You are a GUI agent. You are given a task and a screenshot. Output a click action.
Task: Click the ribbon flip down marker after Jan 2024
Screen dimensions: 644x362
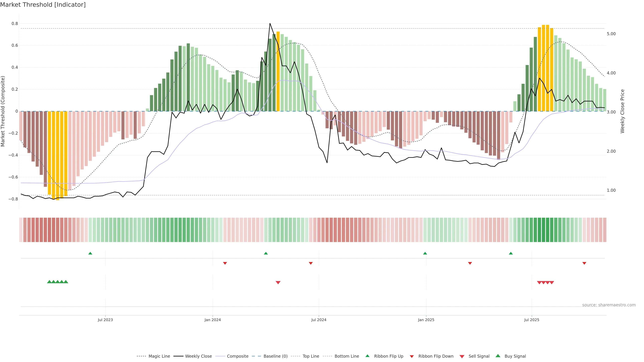tap(225, 263)
